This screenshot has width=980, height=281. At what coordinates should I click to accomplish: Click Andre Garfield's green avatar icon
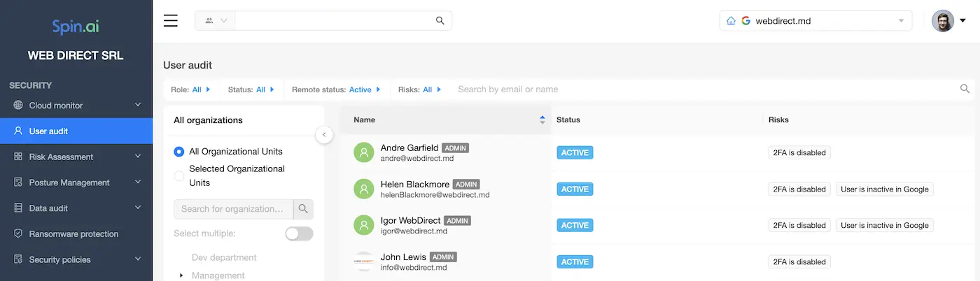point(363,152)
